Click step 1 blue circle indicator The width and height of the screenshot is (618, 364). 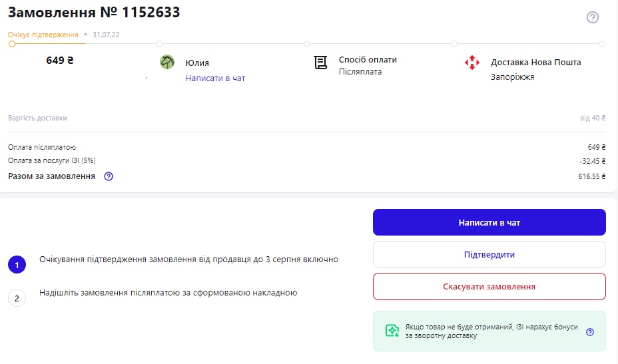click(x=17, y=265)
